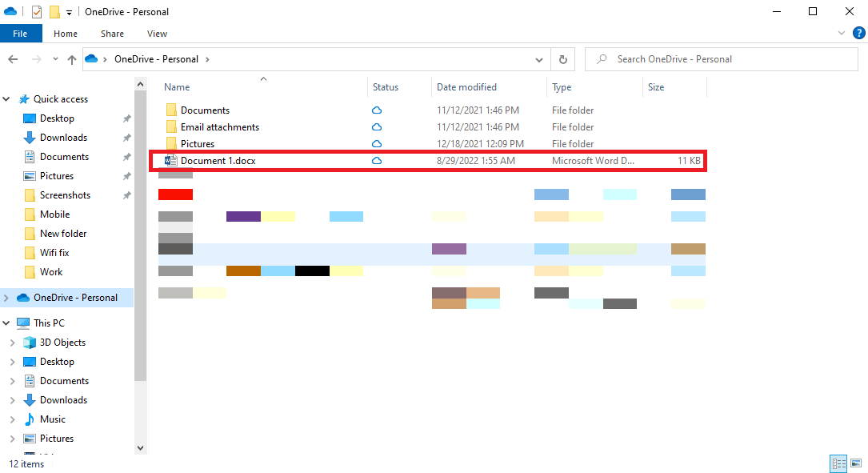Switch to Details view icon in status bar
This screenshot has height=473, width=868.
[838, 463]
